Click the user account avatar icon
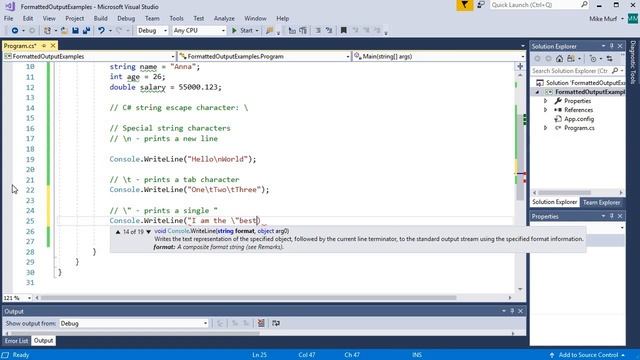This screenshot has height=360, width=640. (633, 18)
